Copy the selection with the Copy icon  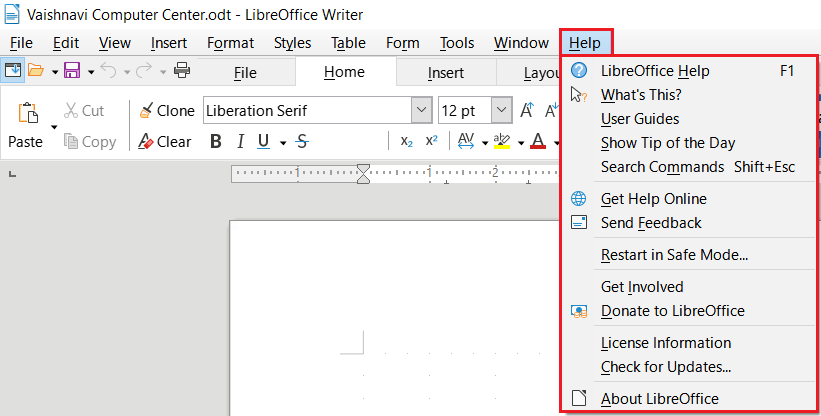pyautogui.click(x=71, y=141)
